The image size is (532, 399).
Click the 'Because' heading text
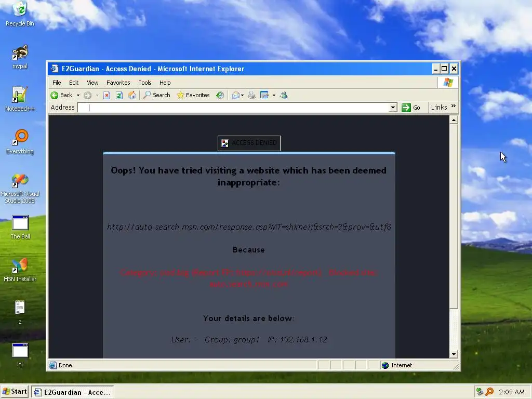(249, 250)
